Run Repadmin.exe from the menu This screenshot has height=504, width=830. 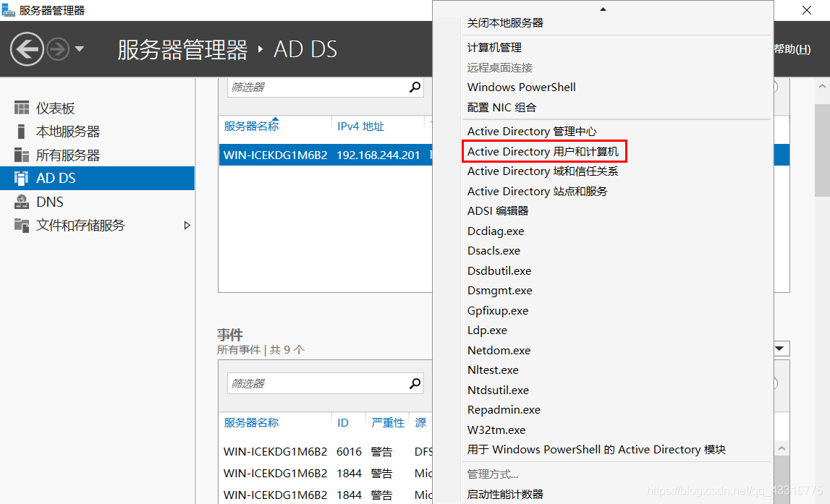[504, 410]
